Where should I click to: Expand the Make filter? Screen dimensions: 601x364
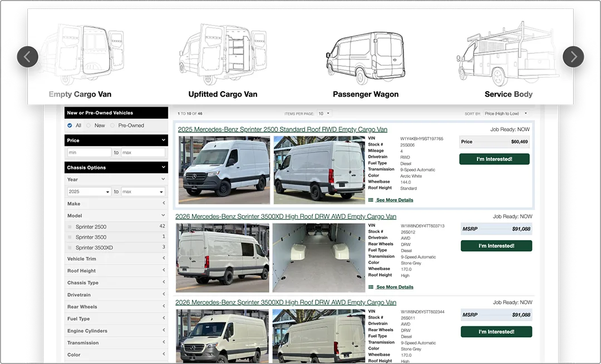click(x=116, y=203)
